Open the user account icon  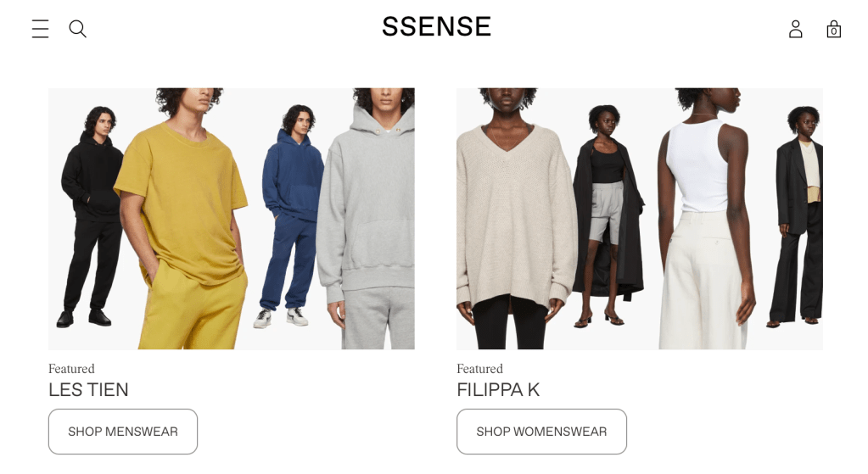(x=796, y=29)
